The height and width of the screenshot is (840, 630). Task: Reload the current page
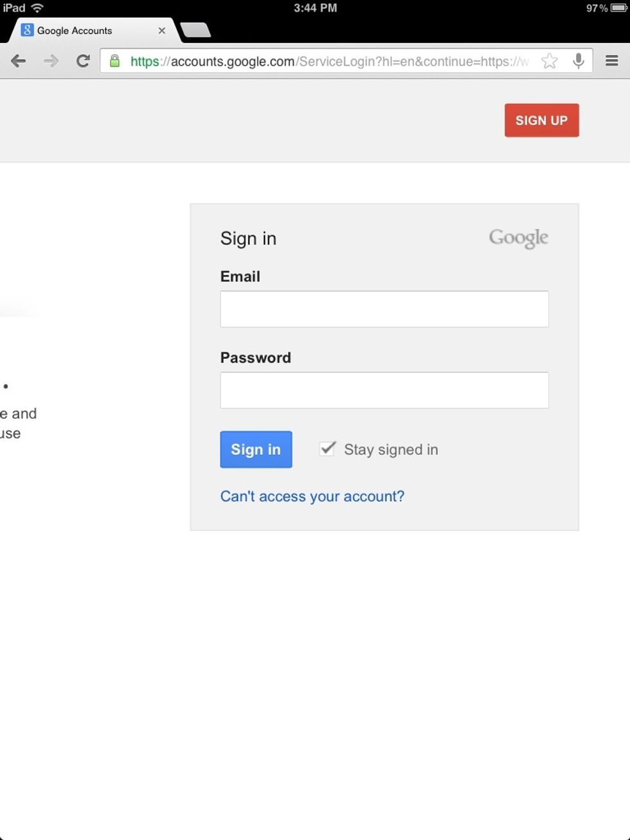[x=83, y=61]
